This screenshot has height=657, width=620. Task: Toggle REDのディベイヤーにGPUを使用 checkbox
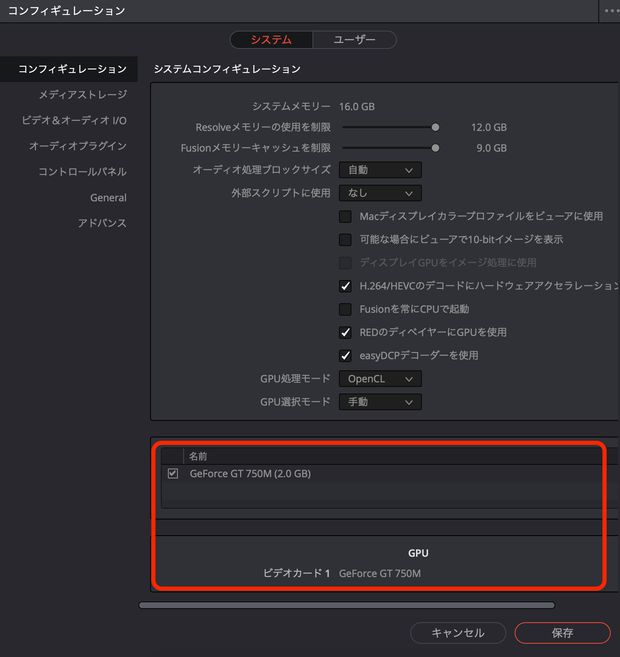pyautogui.click(x=345, y=333)
